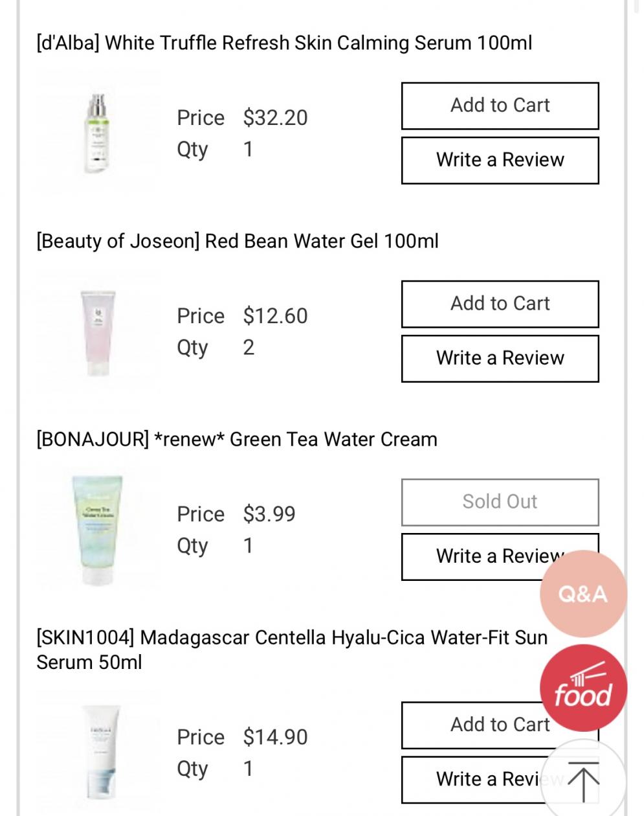Open d'Alba White Truffle Refresh Serum title link
The image size is (644, 816).
[x=284, y=43]
